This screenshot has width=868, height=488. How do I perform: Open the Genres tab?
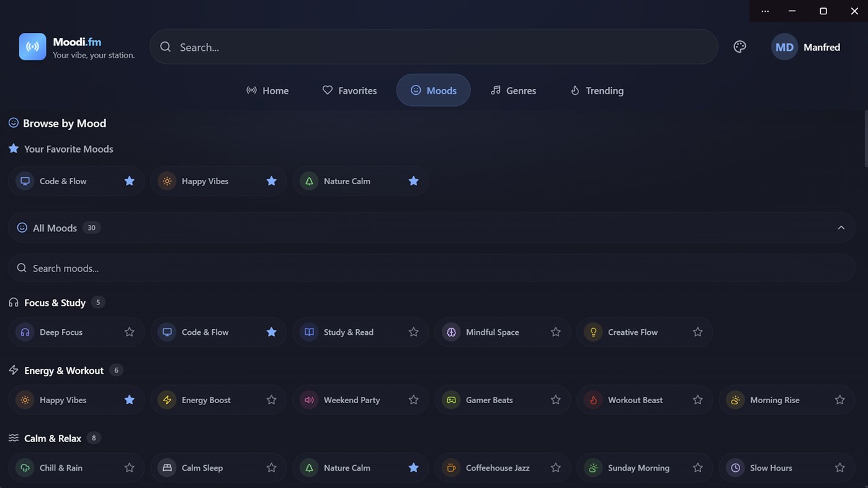pyautogui.click(x=513, y=91)
